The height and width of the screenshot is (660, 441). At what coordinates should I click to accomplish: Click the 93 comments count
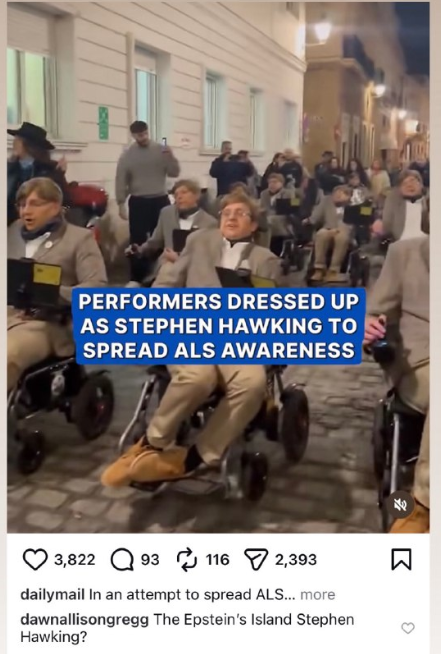150,560
